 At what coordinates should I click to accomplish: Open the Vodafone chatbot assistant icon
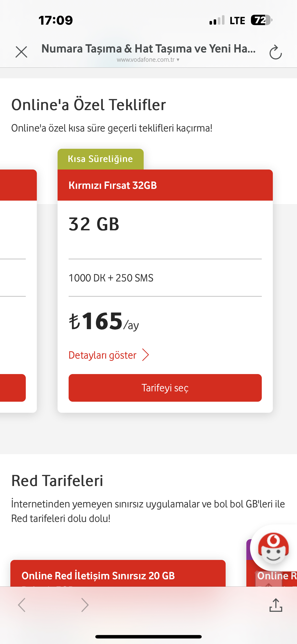273,548
